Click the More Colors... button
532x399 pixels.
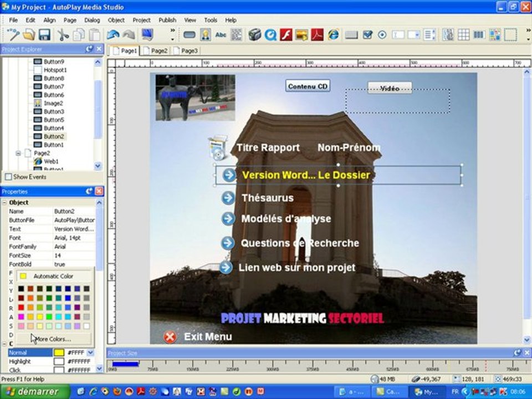pos(53,339)
